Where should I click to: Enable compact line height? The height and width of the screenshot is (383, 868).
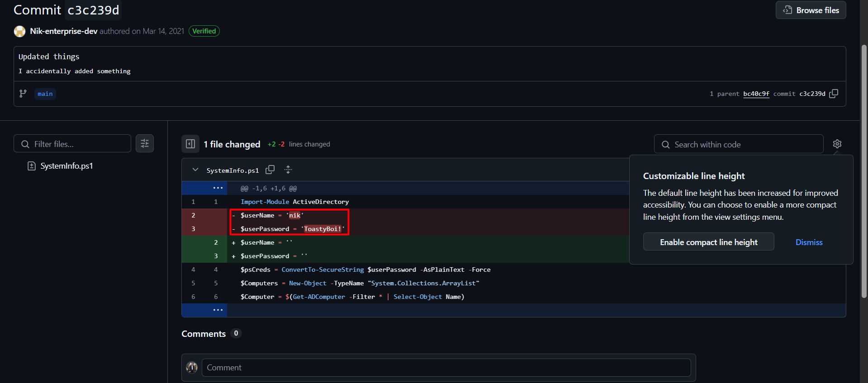coord(708,242)
